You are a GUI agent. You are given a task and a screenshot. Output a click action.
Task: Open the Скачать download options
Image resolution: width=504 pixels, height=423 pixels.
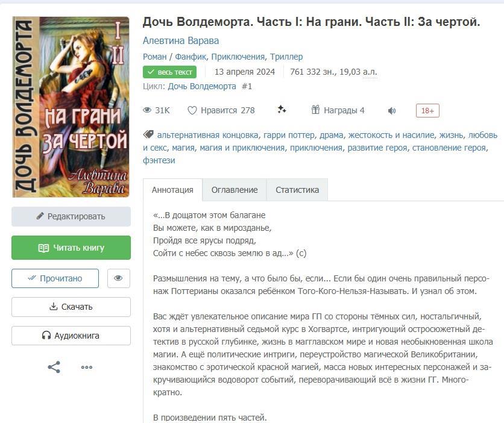pyautogui.click(x=71, y=307)
